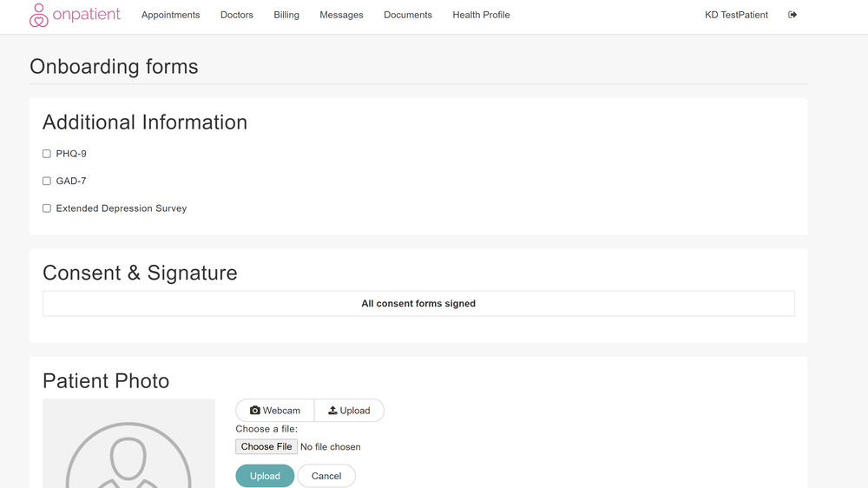Click the camera icon on the Webcam button
868x488 pixels.
[x=254, y=411]
